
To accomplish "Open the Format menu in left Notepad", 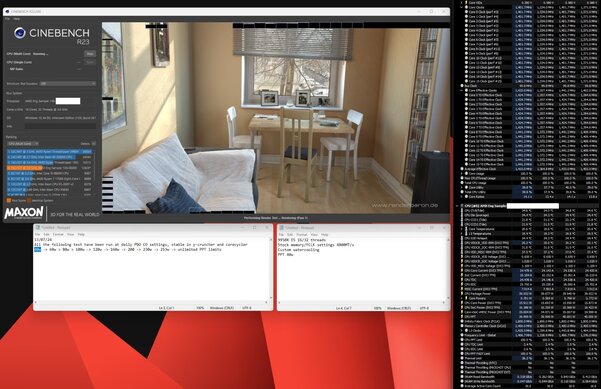I will tap(58, 234).
